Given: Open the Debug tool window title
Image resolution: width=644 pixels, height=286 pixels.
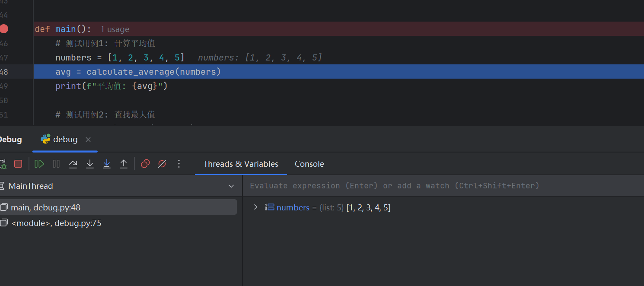Looking at the screenshot, I should (x=10, y=139).
